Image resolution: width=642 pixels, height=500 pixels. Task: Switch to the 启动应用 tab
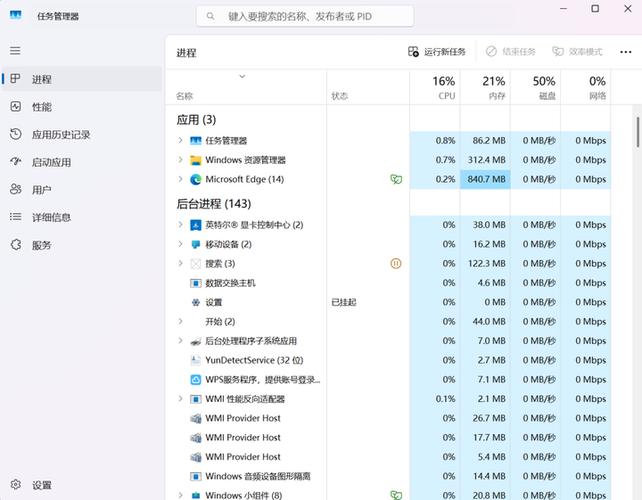coord(81,162)
